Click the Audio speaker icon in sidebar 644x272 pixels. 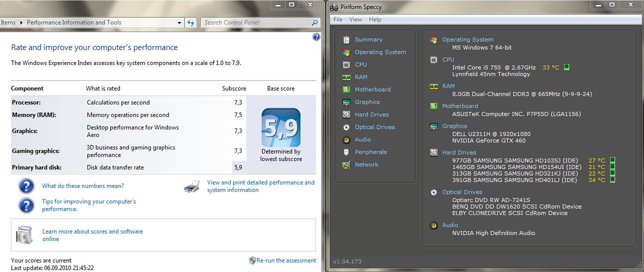(346, 139)
